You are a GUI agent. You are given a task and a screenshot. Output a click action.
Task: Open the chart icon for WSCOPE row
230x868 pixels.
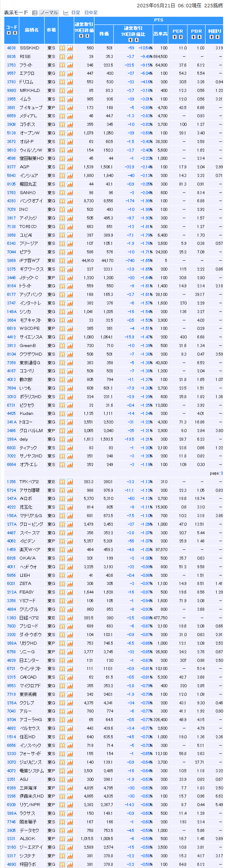coord(70,328)
